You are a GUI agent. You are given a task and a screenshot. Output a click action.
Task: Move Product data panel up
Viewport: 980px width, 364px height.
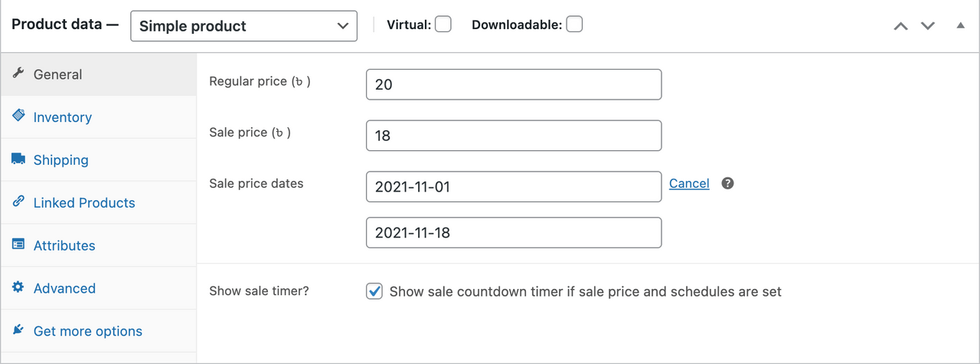901,26
